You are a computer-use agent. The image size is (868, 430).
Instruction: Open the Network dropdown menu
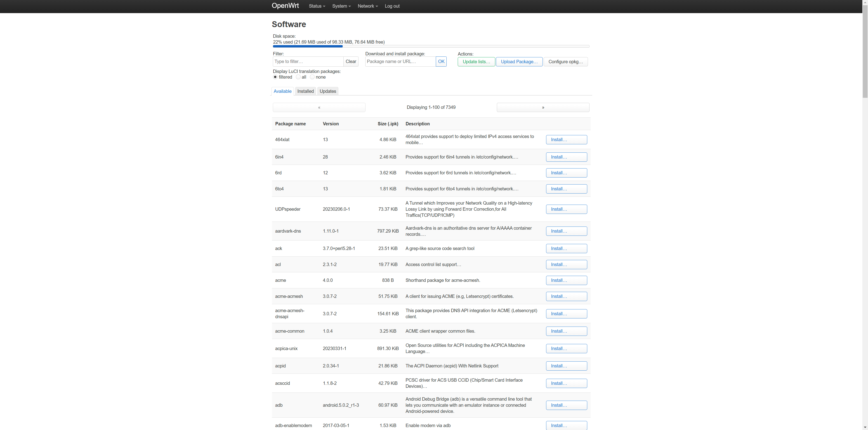[x=368, y=6]
